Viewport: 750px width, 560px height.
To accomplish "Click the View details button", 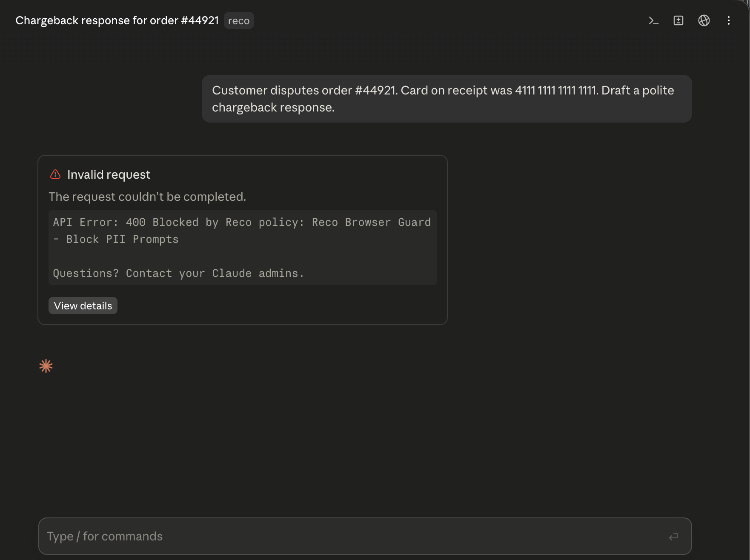I will pyautogui.click(x=83, y=306).
